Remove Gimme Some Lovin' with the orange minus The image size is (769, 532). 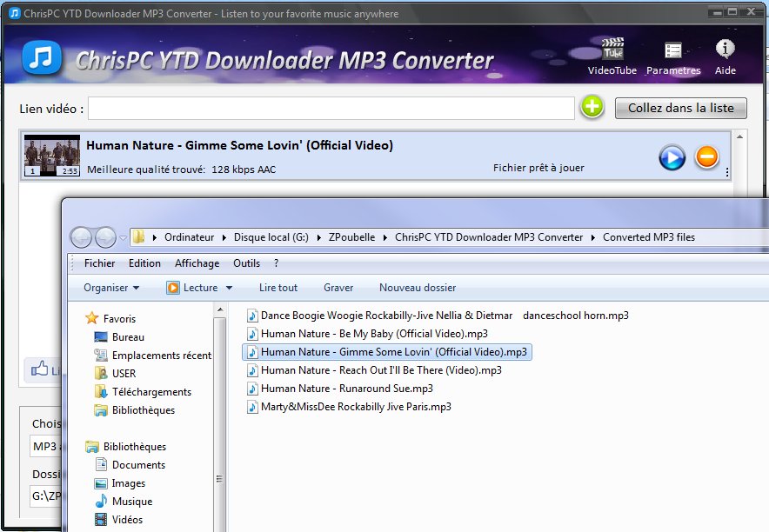coord(706,157)
